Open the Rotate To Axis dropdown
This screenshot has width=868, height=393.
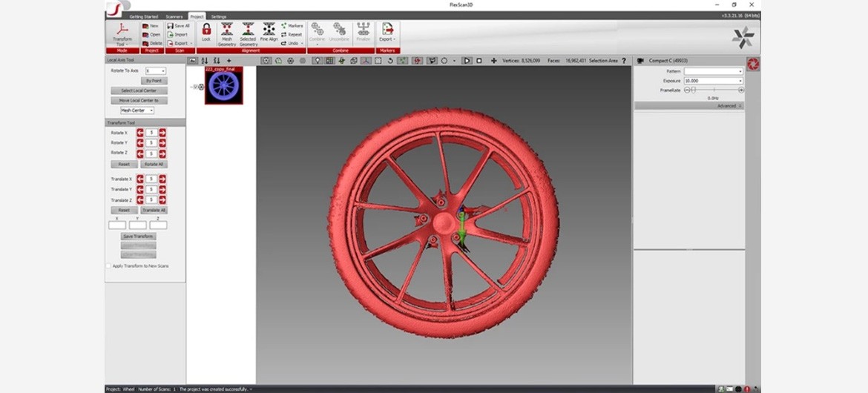tap(156, 70)
